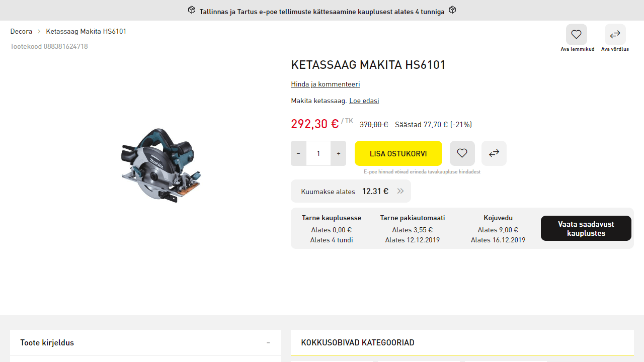This screenshot has height=362, width=644.
Task: Click double chevron beside Kuumakse alates
Action: coord(400,191)
